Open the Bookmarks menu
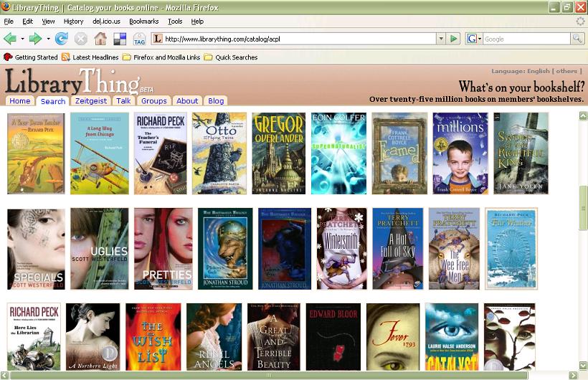 pyautogui.click(x=143, y=22)
